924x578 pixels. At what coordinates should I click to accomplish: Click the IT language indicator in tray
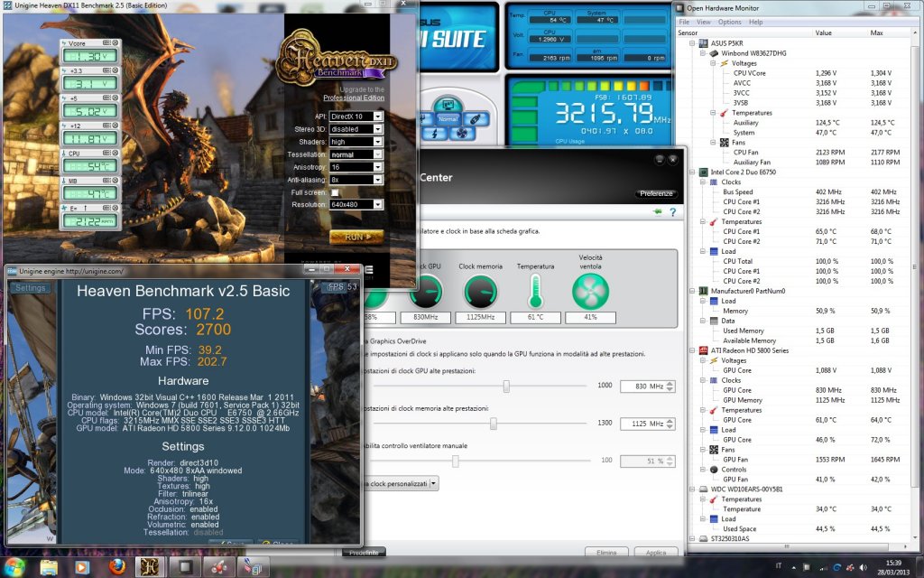coord(778,566)
